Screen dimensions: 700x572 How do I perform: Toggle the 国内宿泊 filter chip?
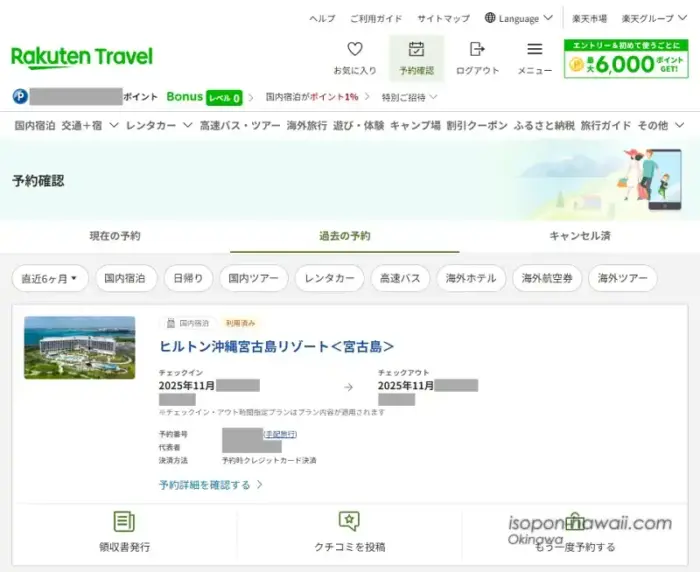[x=126, y=279]
